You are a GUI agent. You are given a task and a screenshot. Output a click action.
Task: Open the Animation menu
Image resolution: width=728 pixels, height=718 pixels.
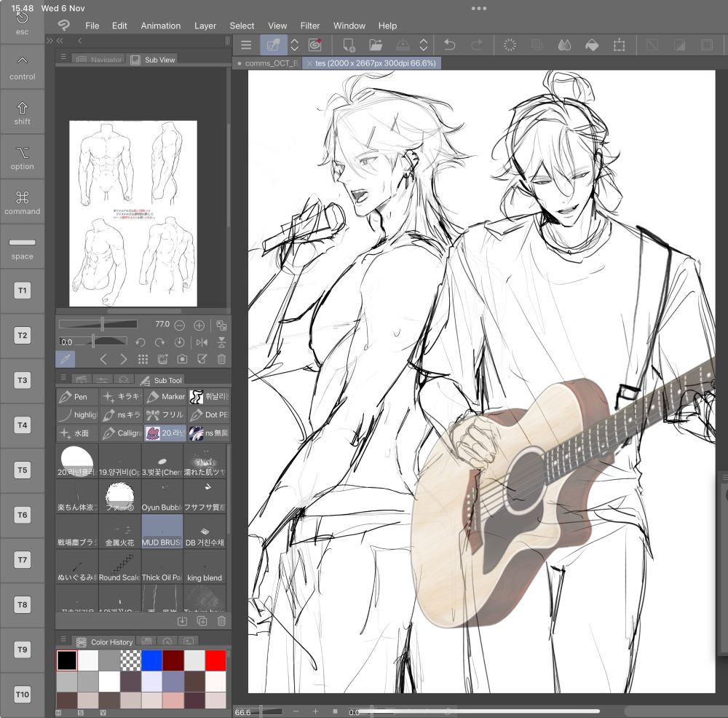(161, 25)
